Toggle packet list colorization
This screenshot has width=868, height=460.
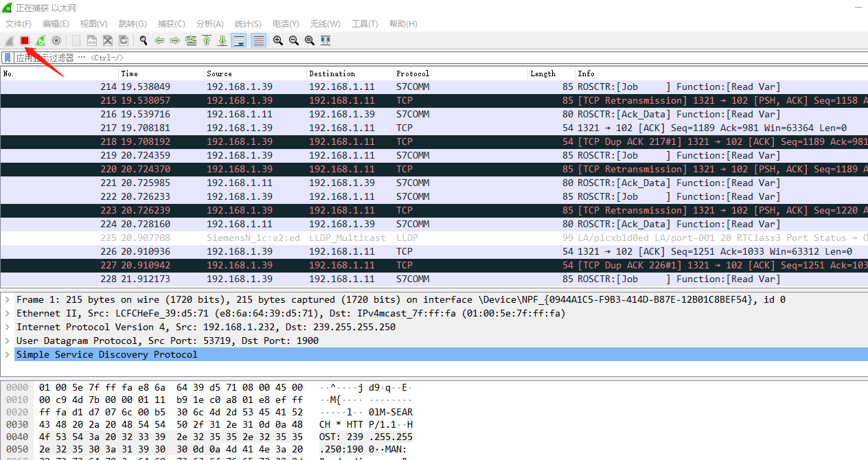259,41
